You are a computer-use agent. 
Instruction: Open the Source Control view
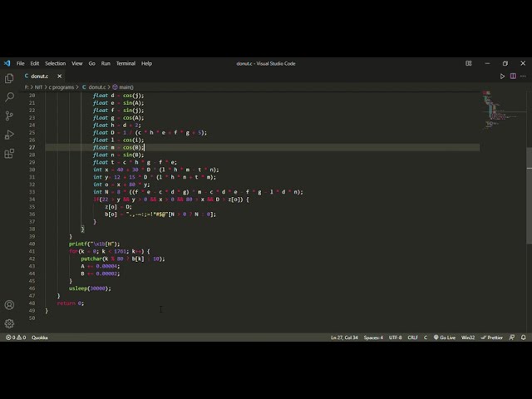(x=9, y=116)
